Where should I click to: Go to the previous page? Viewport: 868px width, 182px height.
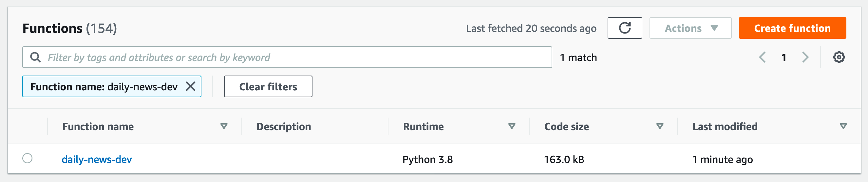[763, 57]
